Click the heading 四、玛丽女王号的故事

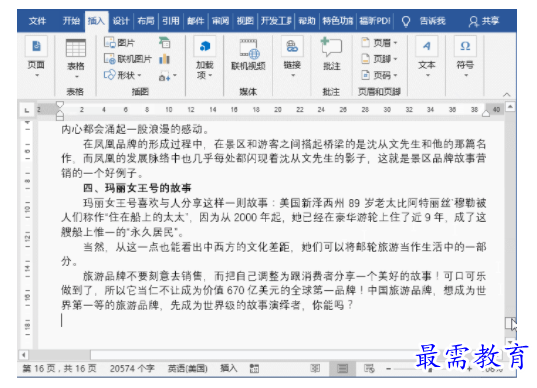[137, 188]
